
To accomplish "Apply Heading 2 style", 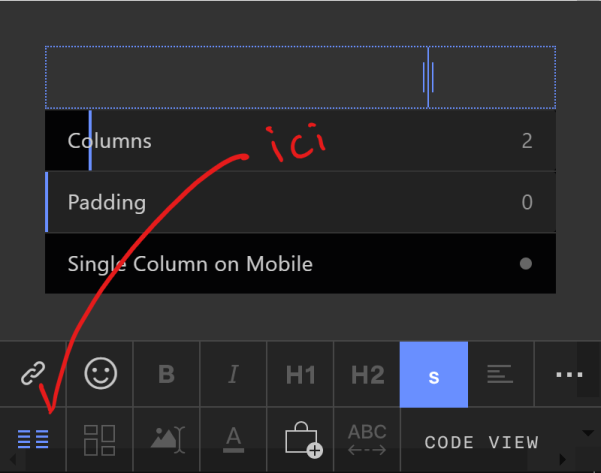I will 367,374.
